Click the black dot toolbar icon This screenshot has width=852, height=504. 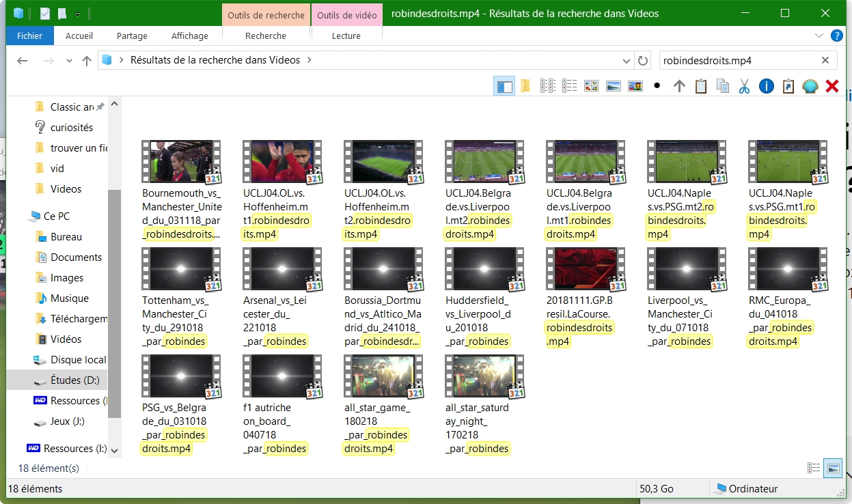click(657, 86)
